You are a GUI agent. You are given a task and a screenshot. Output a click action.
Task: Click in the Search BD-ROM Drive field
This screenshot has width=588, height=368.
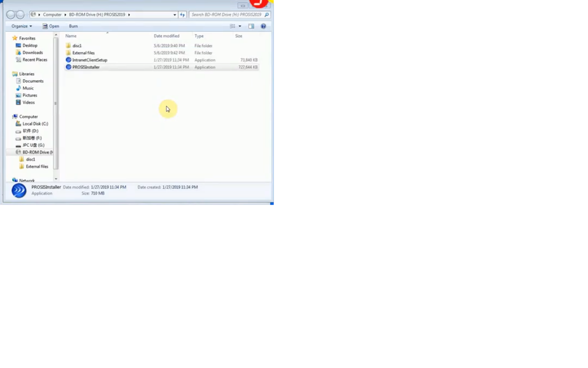[x=227, y=15]
